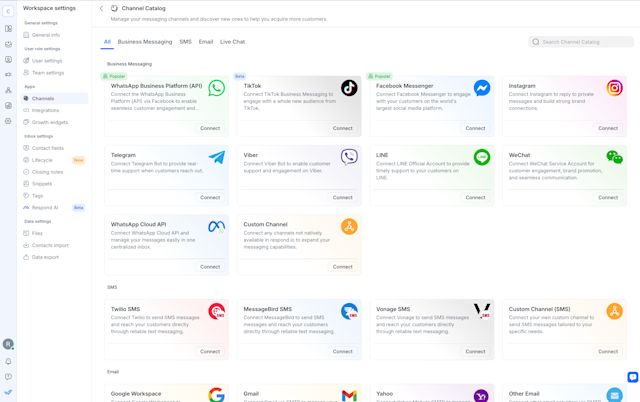
Task: Connect the MessageBird SMS channel
Action: [x=342, y=351]
